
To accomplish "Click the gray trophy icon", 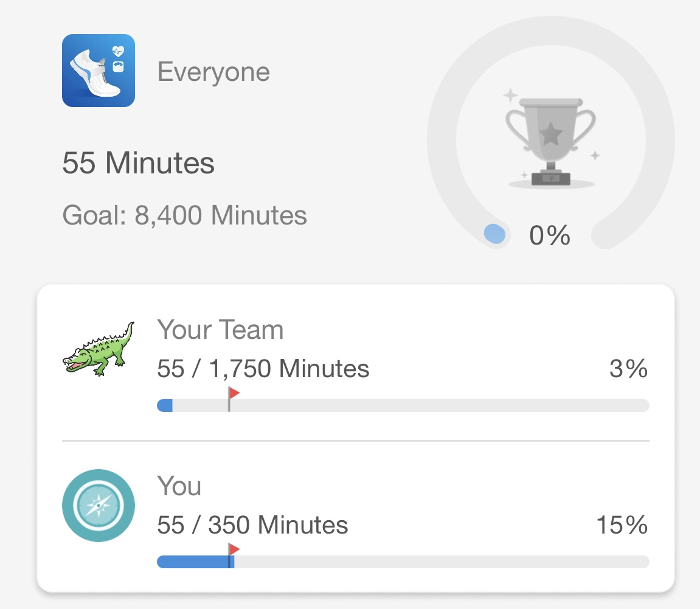I will tap(550, 139).
